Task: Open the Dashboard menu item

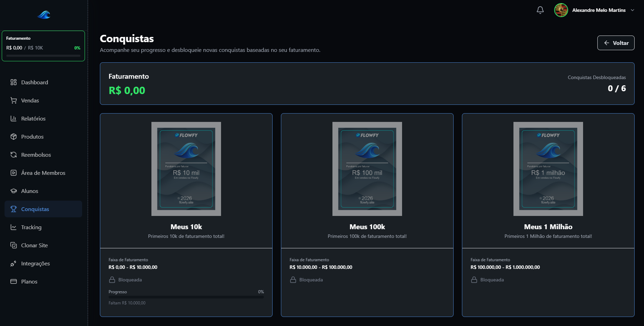Action: coord(44,82)
